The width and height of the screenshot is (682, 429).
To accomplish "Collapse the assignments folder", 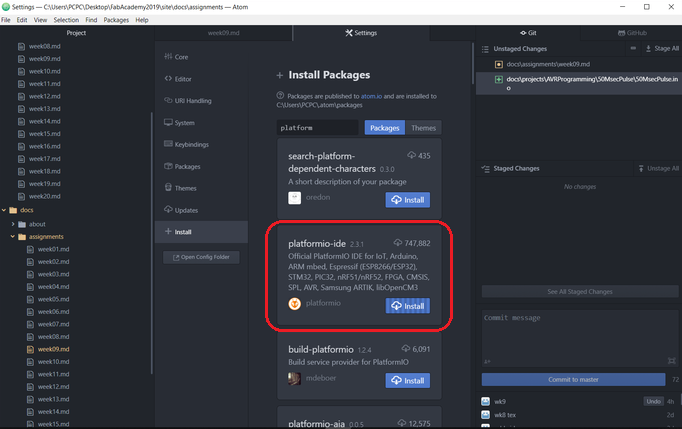I will click(x=12, y=237).
